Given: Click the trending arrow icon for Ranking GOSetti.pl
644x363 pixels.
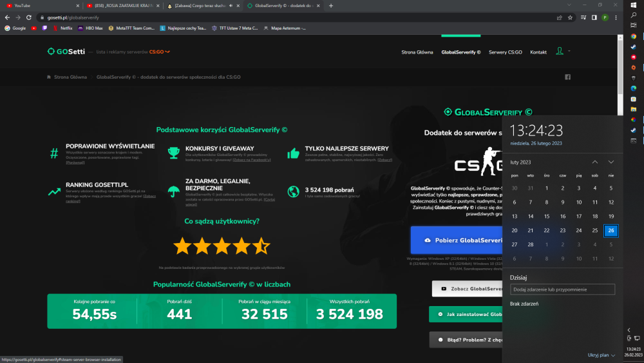Looking at the screenshot, I should click(54, 191).
